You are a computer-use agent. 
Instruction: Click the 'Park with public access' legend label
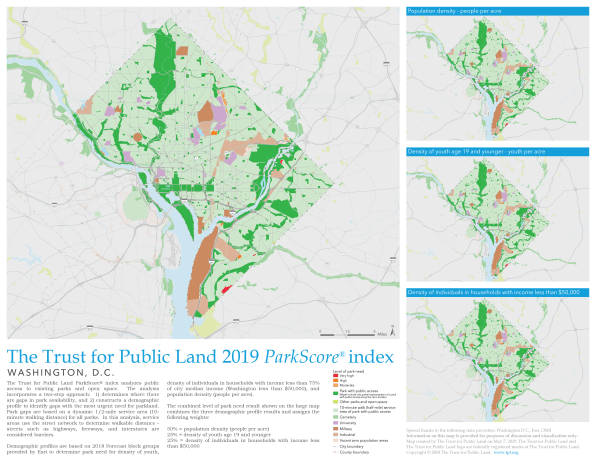[359, 391]
